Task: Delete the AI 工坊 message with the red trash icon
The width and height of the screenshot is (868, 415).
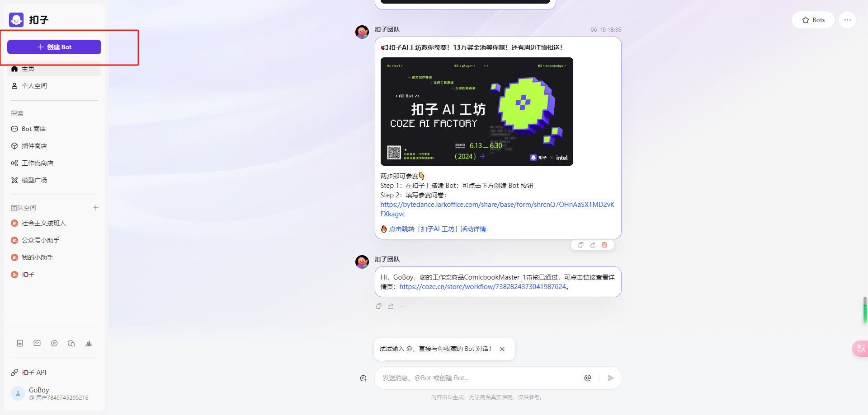Action: tap(604, 245)
